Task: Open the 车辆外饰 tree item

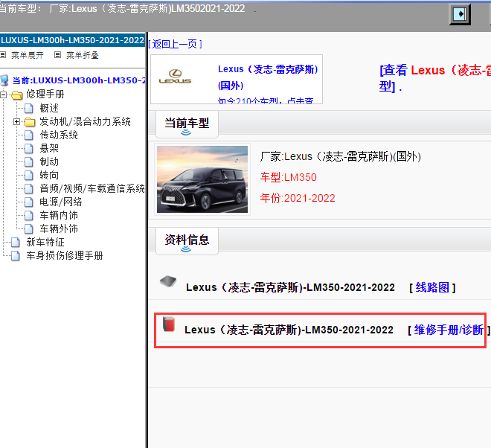Action: [x=59, y=229]
